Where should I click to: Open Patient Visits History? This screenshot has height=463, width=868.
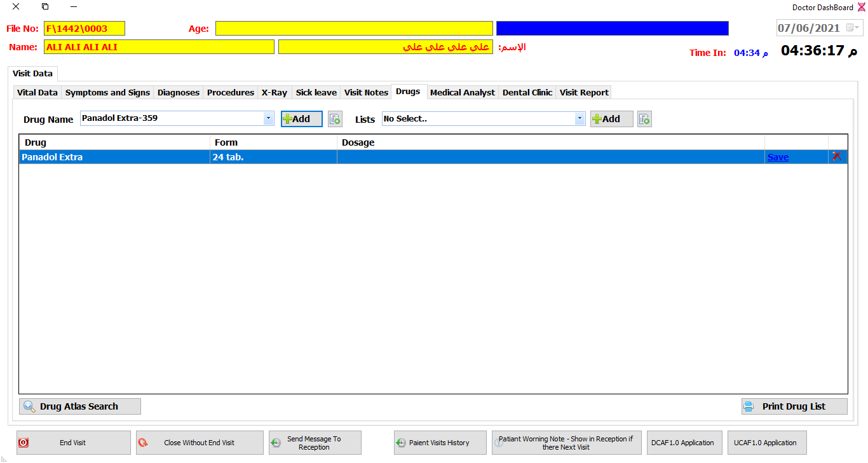tap(440, 443)
